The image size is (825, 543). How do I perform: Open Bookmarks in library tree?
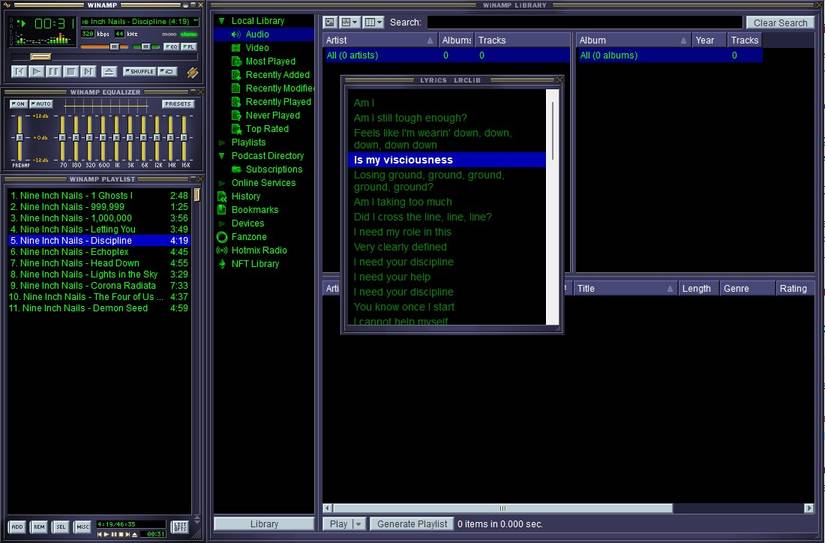255,209
